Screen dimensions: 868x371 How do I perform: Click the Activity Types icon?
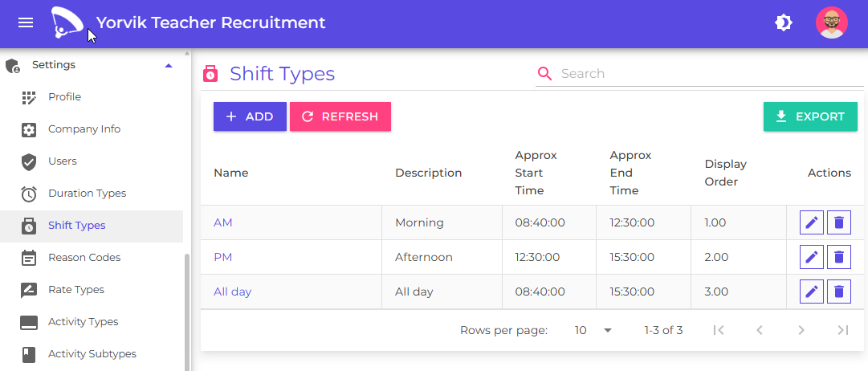point(28,322)
